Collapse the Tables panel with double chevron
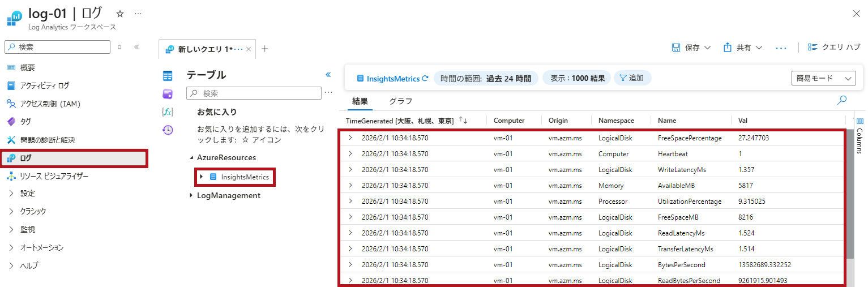Screen dimensions: 868x287 point(328,75)
